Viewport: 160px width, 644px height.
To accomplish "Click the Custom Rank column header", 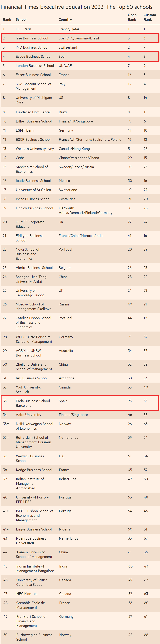I will click(x=149, y=17).
